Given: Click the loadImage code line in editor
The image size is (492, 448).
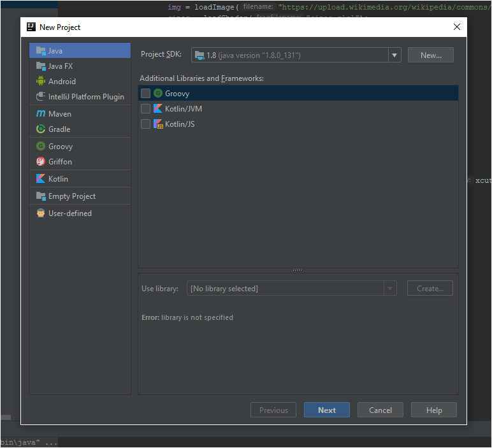Looking at the screenshot, I should [x=329, y=7].
